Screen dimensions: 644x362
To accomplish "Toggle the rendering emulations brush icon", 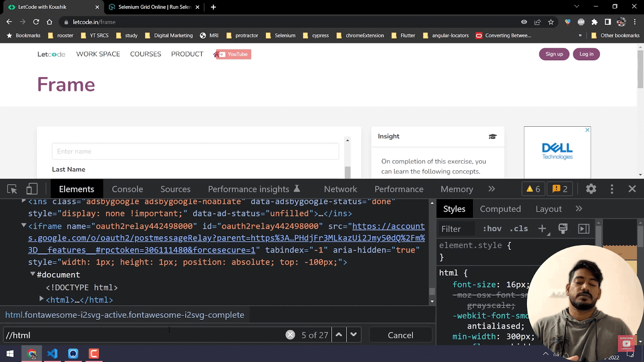I will 563,228.
